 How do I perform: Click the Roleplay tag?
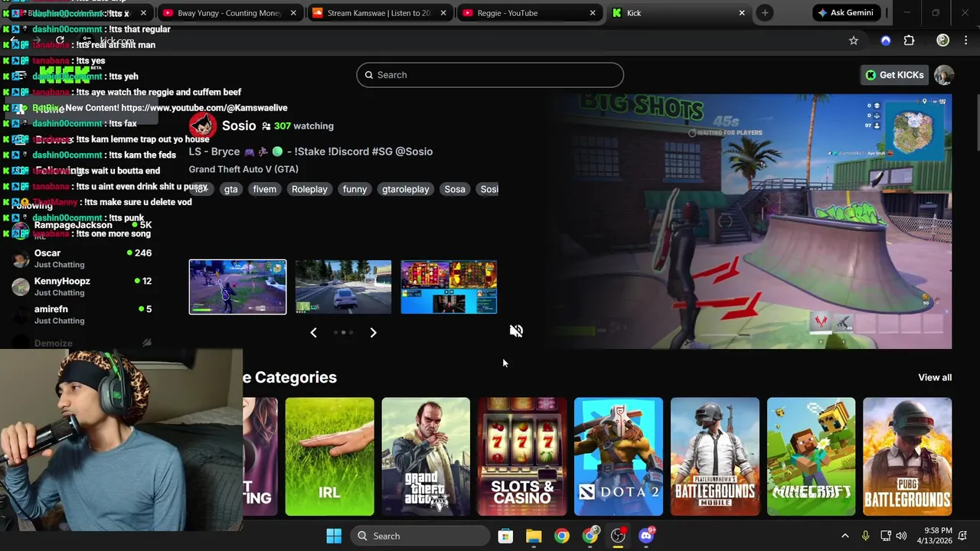tap(309, 189)
